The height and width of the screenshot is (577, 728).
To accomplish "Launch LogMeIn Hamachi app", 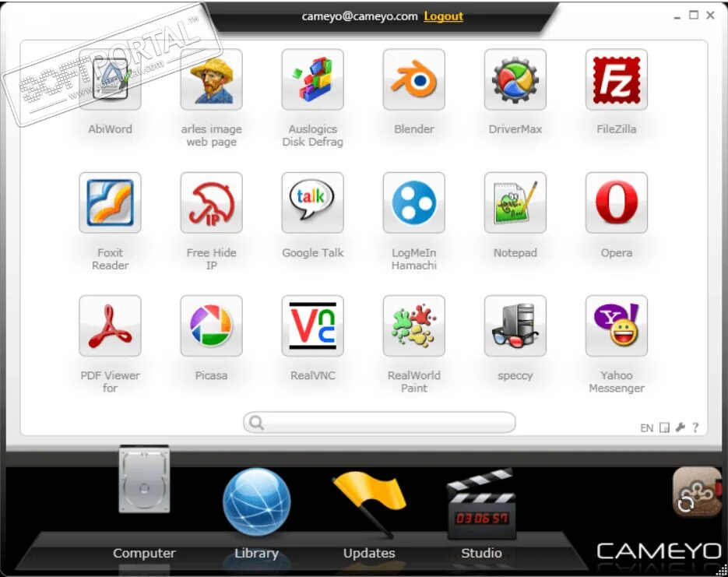I will click(413, 202).
